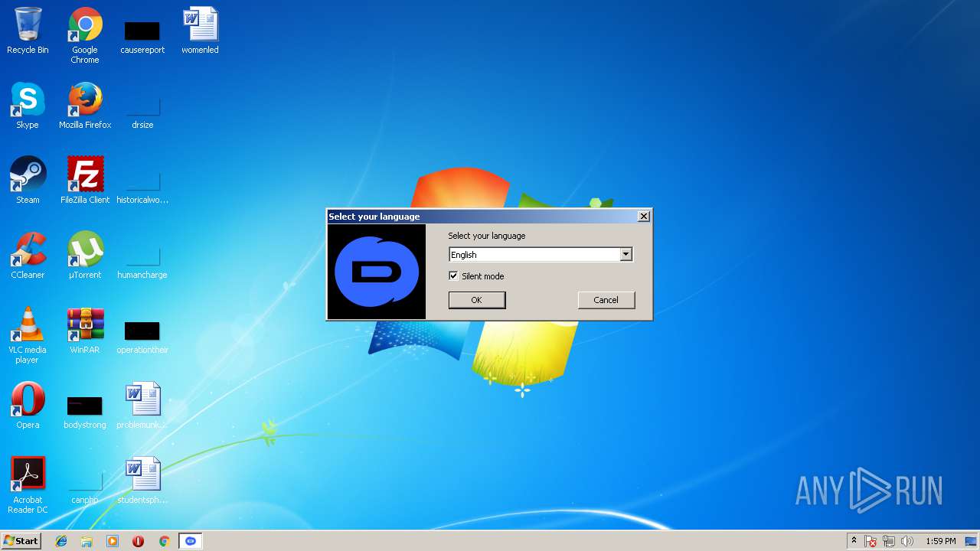Click the blue D logo image in the dialog
Viewport: 980px width, 551px height.
[x=377, y=272]
